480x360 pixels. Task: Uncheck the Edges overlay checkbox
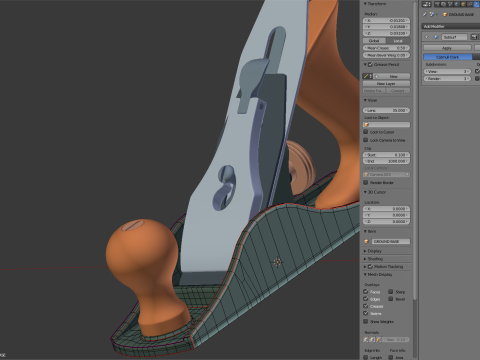point(366,299)
